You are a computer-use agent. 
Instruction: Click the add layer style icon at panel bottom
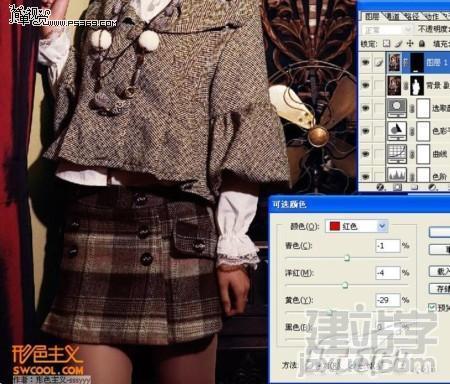tap(380, 187)
